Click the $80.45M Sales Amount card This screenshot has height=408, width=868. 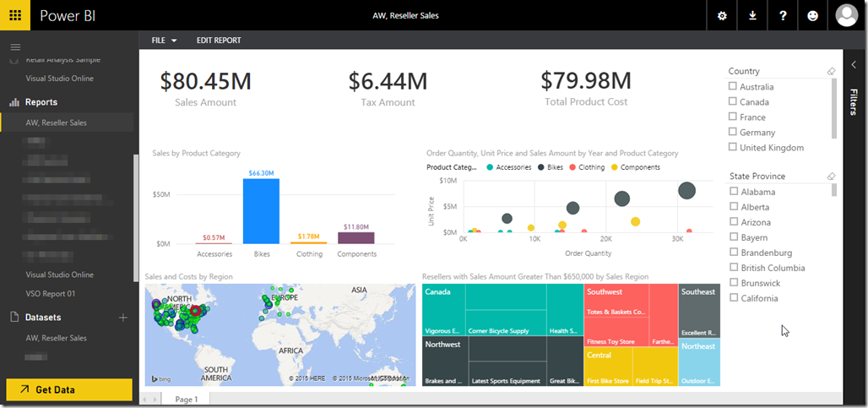point(205,88)
